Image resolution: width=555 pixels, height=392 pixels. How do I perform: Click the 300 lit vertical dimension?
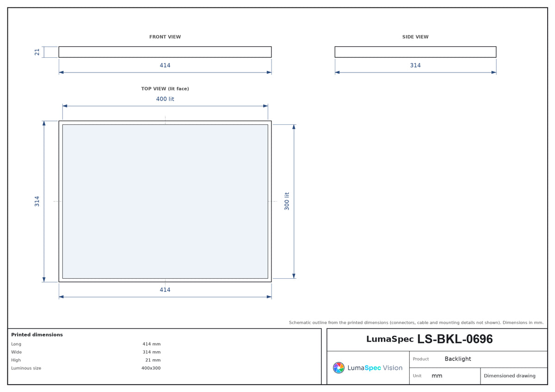287,201
